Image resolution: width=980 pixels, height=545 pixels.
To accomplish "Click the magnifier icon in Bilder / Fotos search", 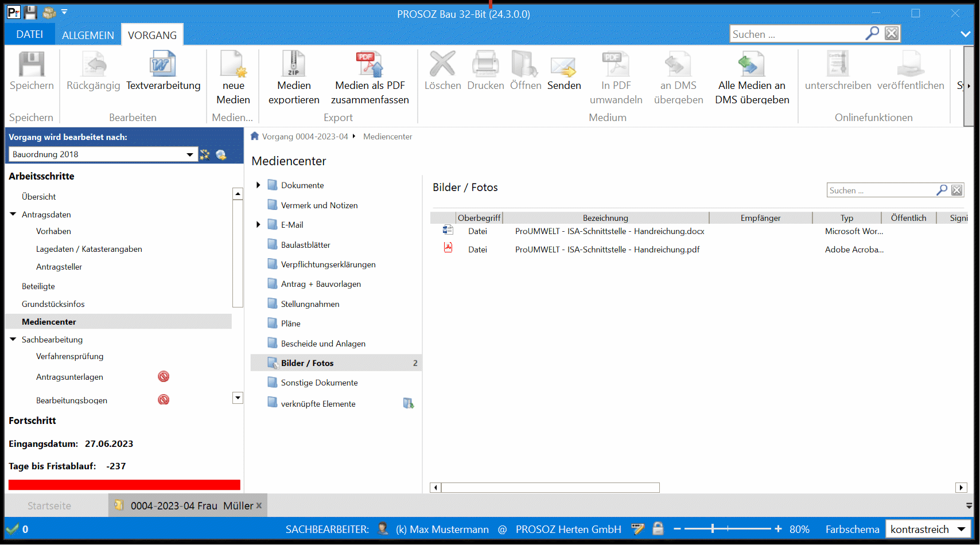I will coord(942,190).
